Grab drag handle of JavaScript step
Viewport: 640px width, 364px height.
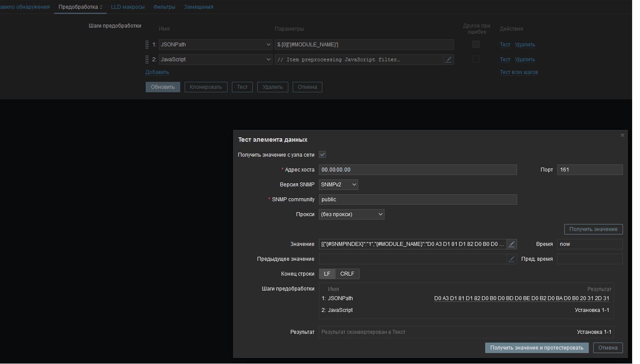pyautogui.click(x=147, y=59)
